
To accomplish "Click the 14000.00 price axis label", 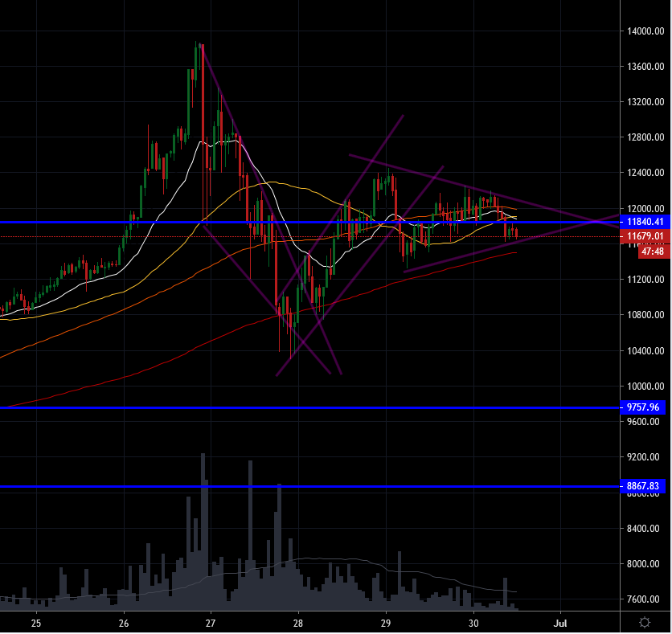I will 645,31.
